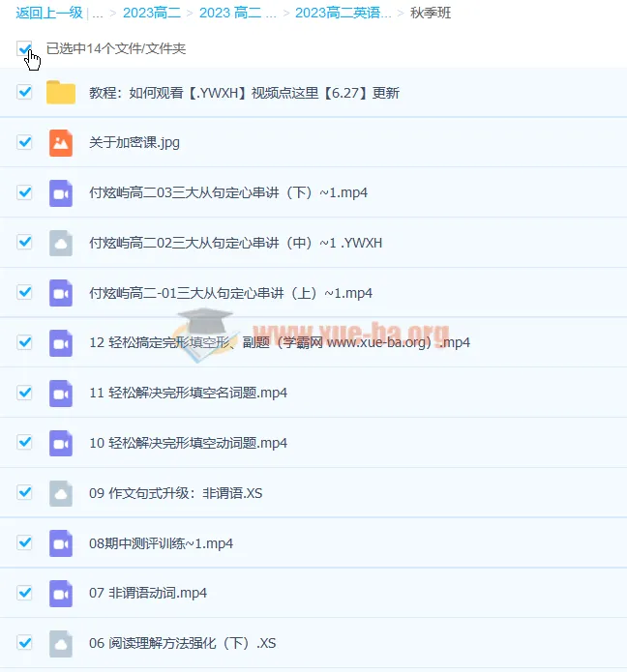This screenshot has height=672, width=627.
Task: Toggle the select-all checkbox at the top
Action: 24,47
